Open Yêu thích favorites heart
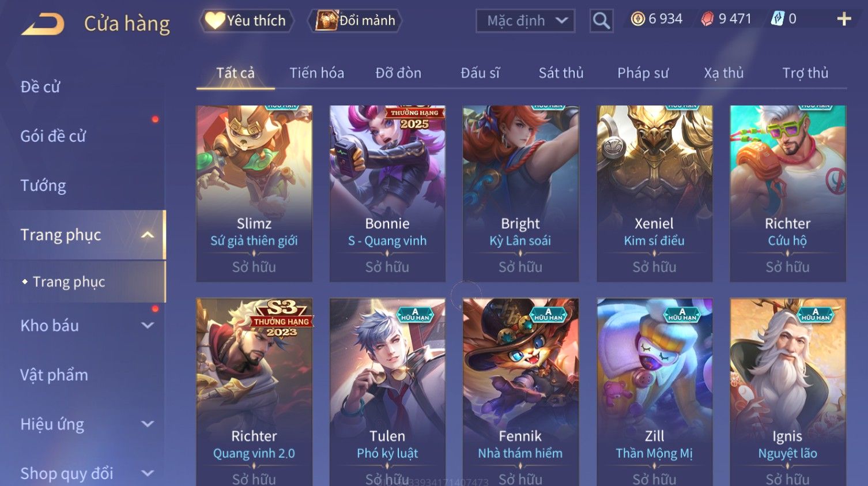 pyautogui.click(x=246, y=21)
